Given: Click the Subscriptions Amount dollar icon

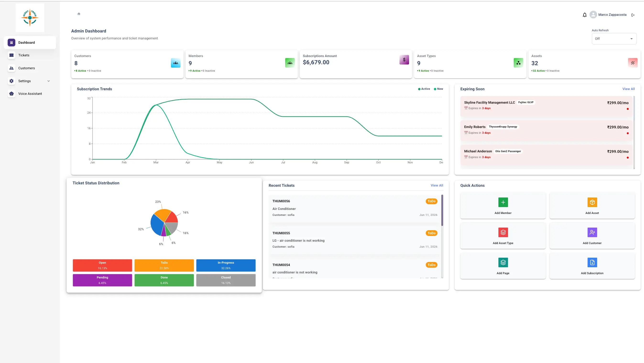Looking at the screenshot, I should (x=404, y=60).
